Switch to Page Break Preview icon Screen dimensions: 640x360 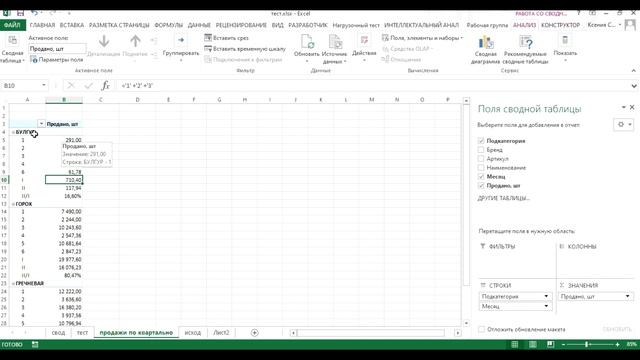[x=551, y=344]
